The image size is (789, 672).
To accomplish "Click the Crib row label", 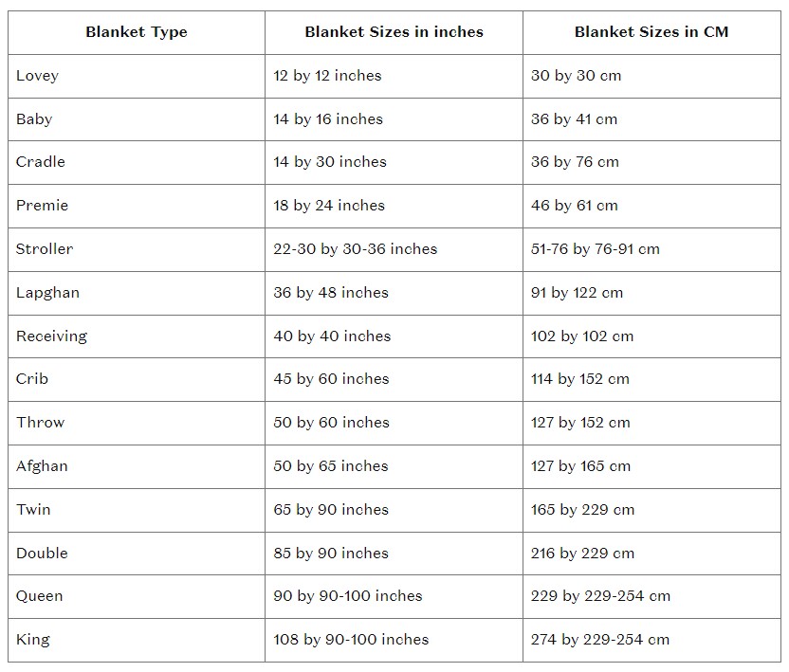I will [32, 379].
